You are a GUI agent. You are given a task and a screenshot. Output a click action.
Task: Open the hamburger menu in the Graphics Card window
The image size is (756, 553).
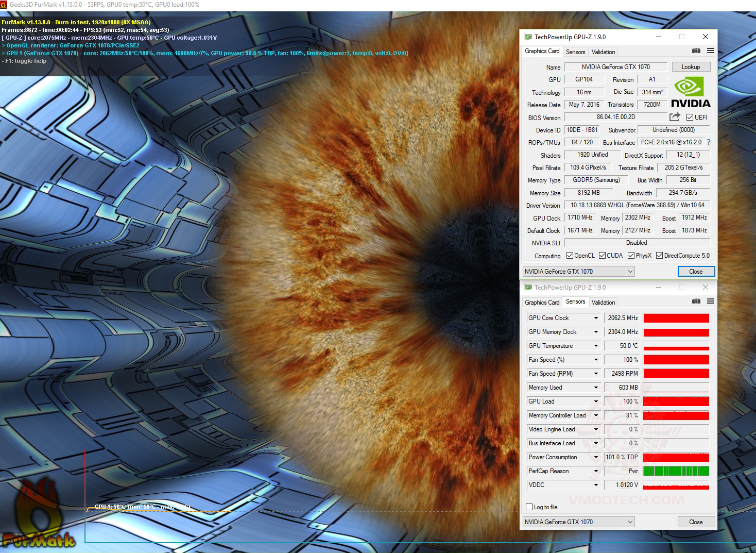coord(710,51)
